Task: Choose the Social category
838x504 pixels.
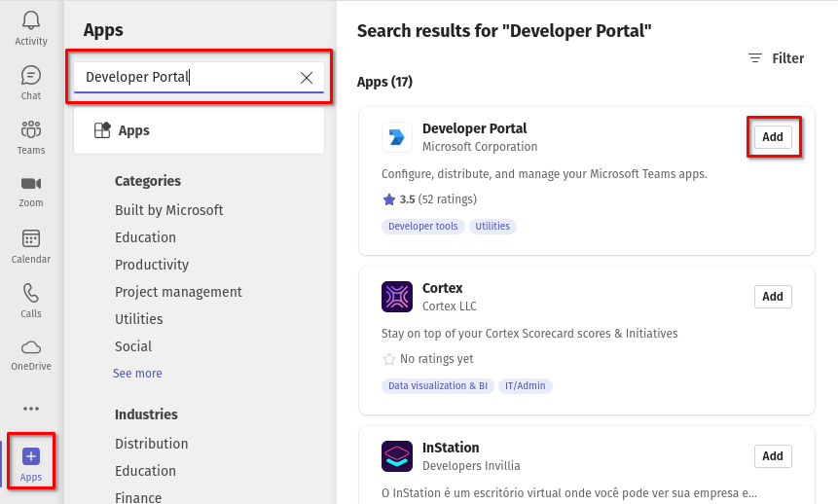Action: (133, 346)
